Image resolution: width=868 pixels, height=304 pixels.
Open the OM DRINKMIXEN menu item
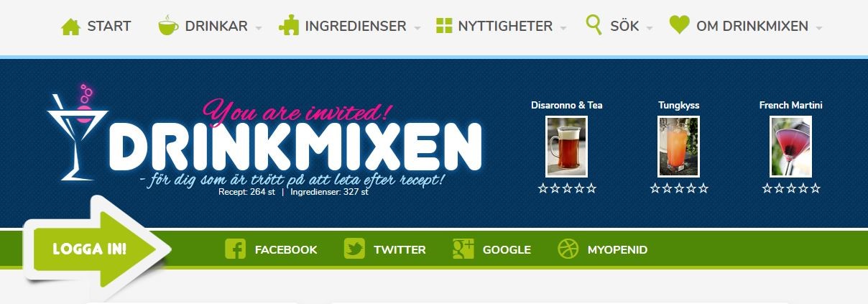752,27
